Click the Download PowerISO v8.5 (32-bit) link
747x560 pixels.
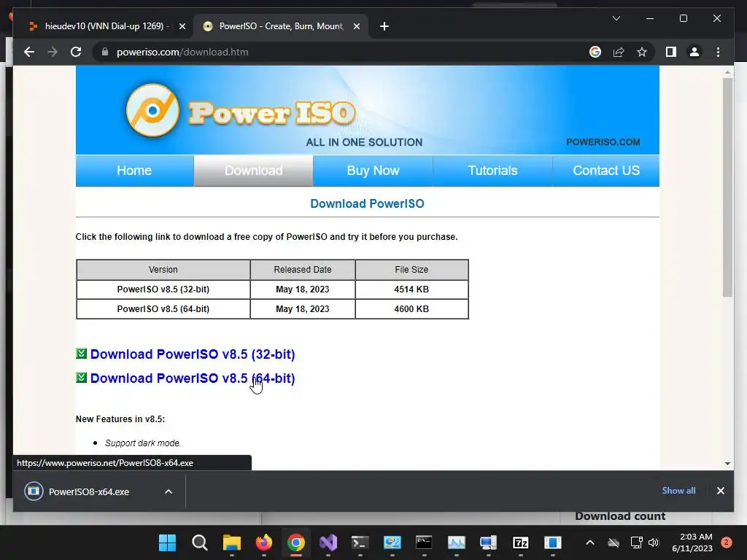[193, 354]
